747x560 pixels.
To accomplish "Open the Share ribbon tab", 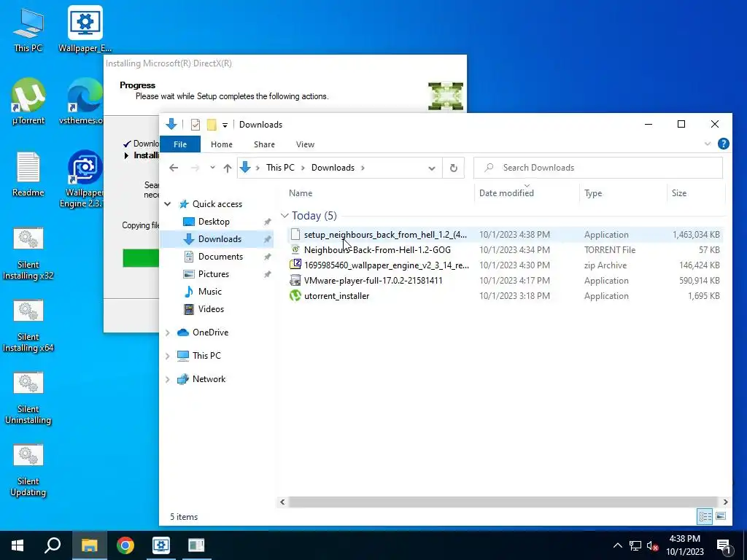I will (x=264, y=144).
